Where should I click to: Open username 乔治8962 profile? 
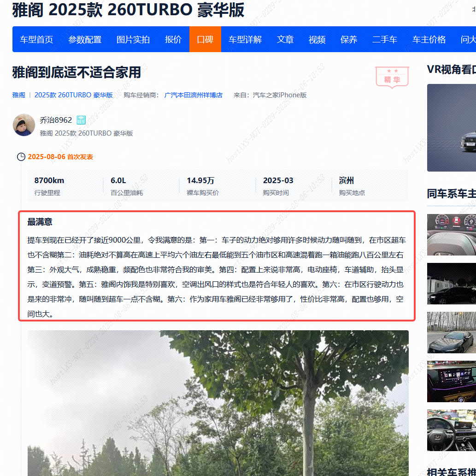(56, 120)
